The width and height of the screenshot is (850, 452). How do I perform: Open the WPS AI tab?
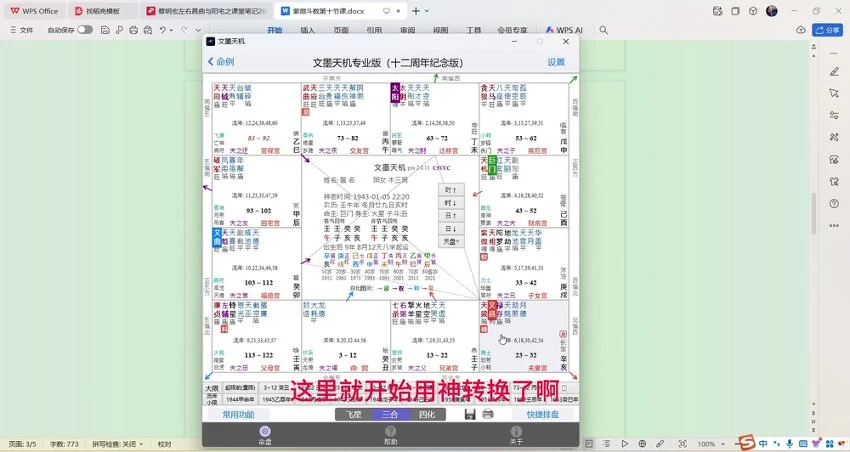pyautogui.click(x=564, y=30)
